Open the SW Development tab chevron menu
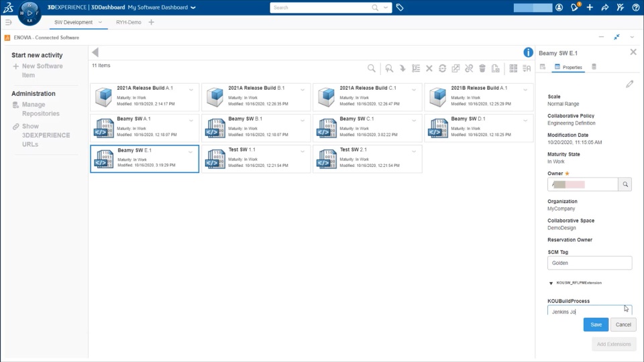Image resolution: width=644 pixels, height=362 pixels. tap(100, 22)
